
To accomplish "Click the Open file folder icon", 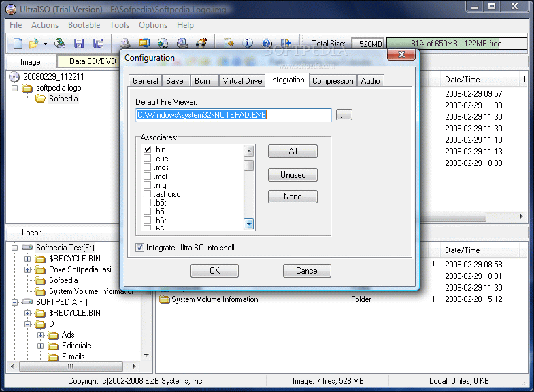I will coord(33,44).
